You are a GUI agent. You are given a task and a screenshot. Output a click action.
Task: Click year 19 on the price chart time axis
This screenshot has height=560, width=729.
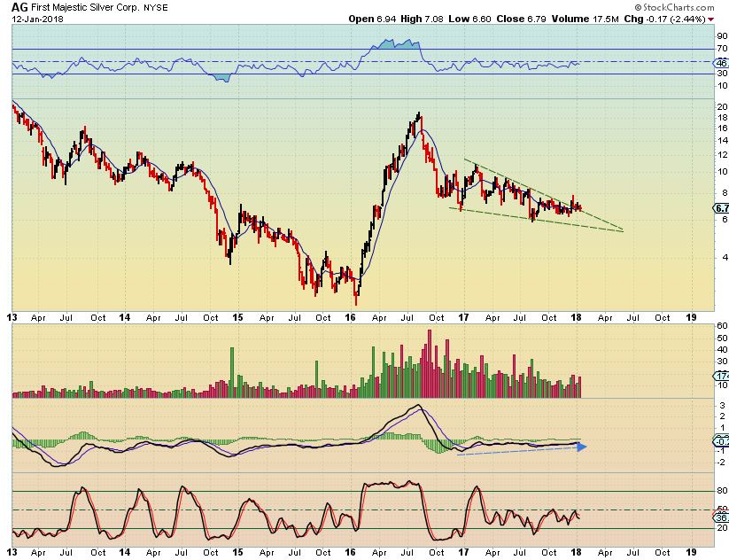[x=691, y=318]
